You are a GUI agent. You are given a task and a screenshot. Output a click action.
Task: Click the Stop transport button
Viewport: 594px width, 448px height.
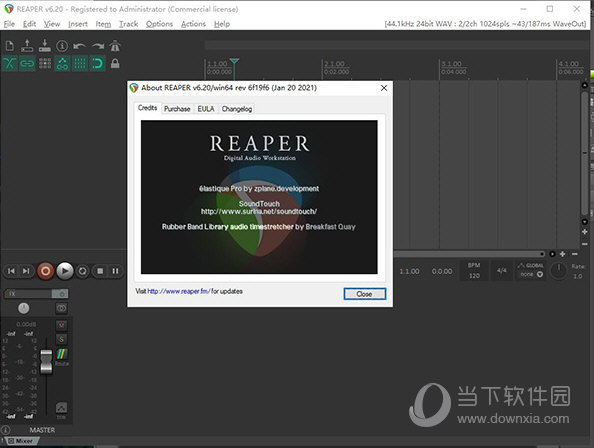(x=100, y=271)
